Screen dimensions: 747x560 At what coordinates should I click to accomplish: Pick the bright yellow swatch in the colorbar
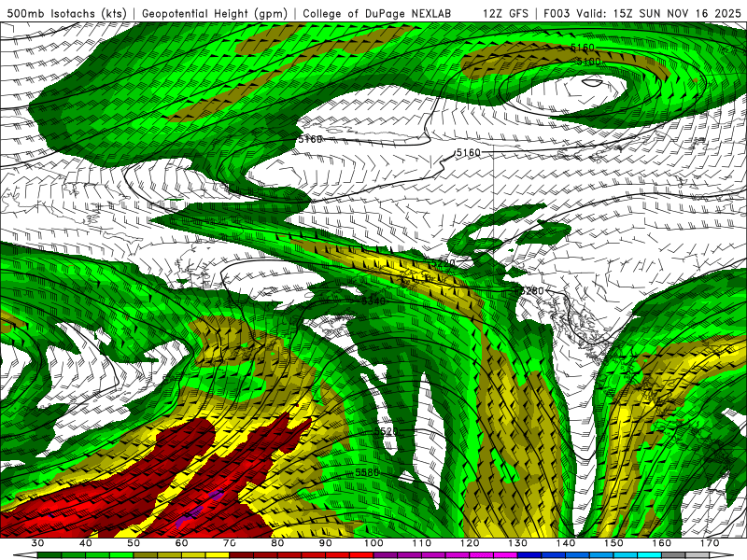(218, 555)
